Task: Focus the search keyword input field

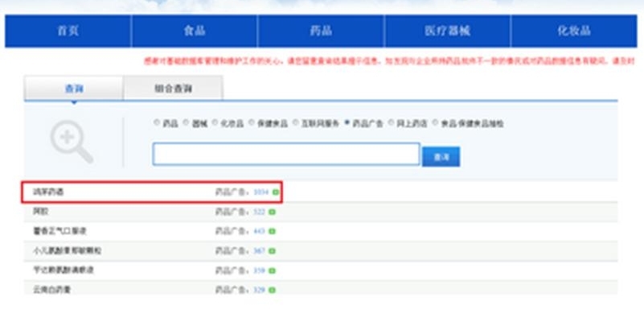Action: pos(286,155)
